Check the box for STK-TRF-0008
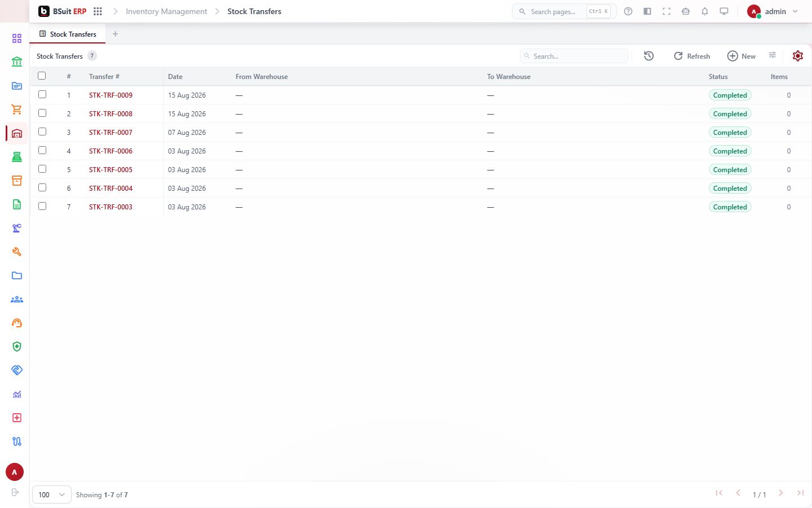Viewport: 812px width, 508px height. pos(42,113)
